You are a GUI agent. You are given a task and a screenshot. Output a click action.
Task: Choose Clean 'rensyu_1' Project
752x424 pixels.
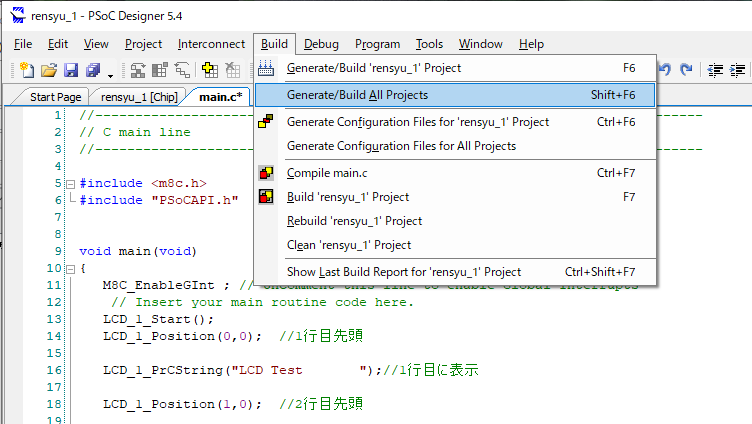click(x=455, y=245)
